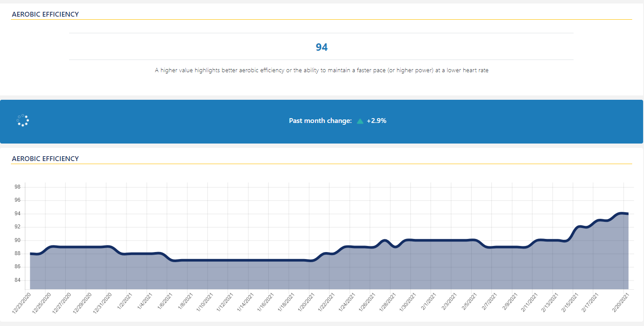Click the 88 label on the chart's y-axis
644x326 pixels.
18,254
